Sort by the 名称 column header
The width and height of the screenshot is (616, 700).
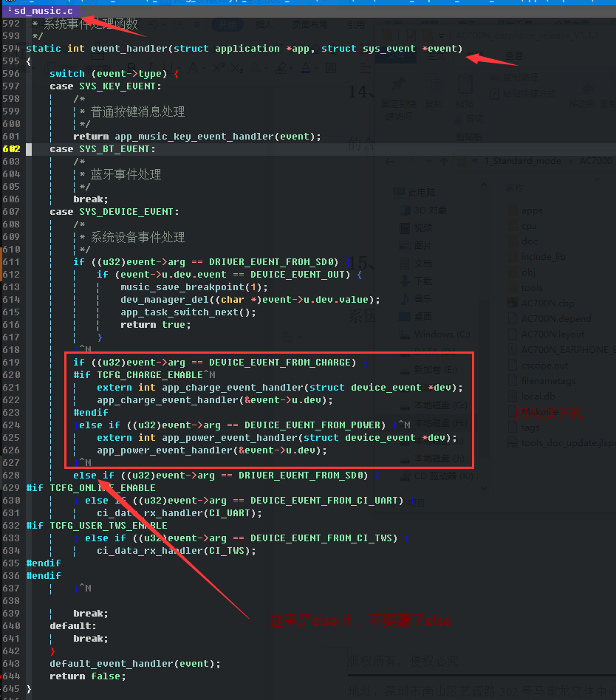coord(515,188)
